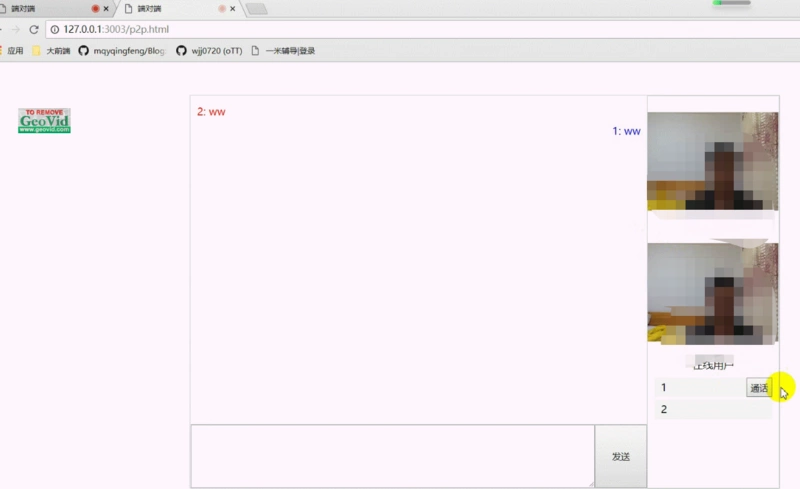Click the 在线用户 online users heading
800x489 pixels.
(713, 365)
